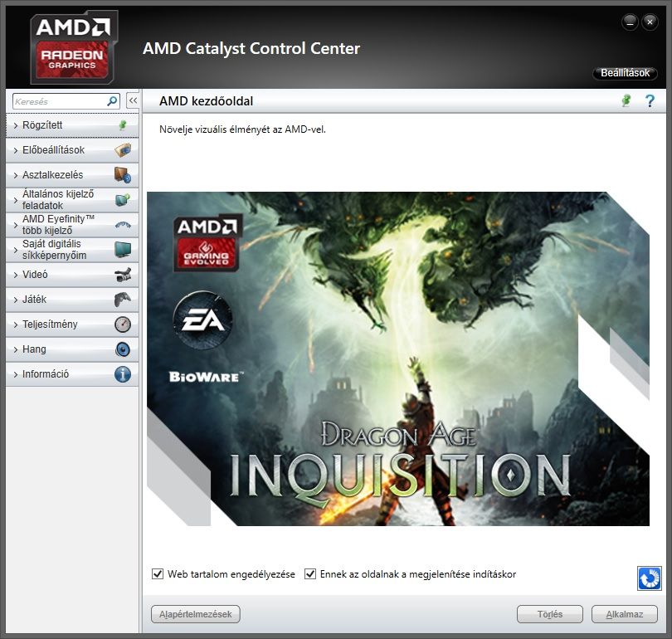Expand the Játék section
The image size is (672, 639).
point(72,299)
